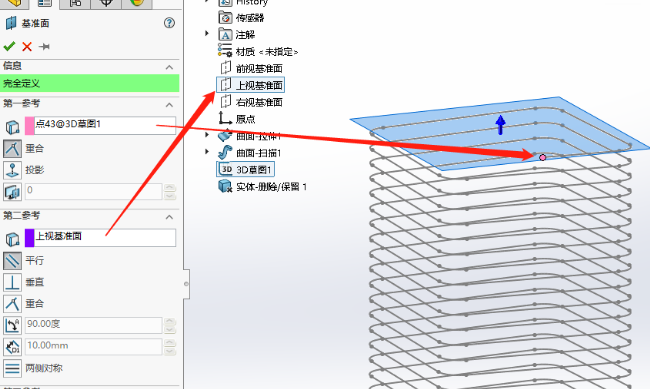Expand the History tree node
650x389 pixels.
tap(207, 1)
